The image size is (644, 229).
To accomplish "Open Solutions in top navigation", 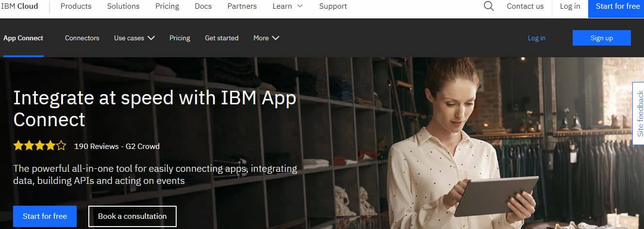I will (x=123, y=6).
